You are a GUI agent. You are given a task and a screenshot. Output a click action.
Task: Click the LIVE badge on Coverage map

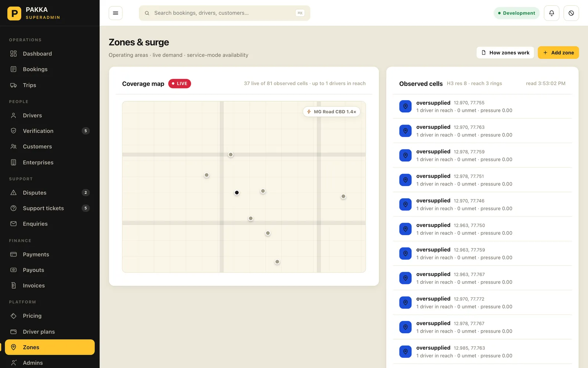[x=180, y=84]
